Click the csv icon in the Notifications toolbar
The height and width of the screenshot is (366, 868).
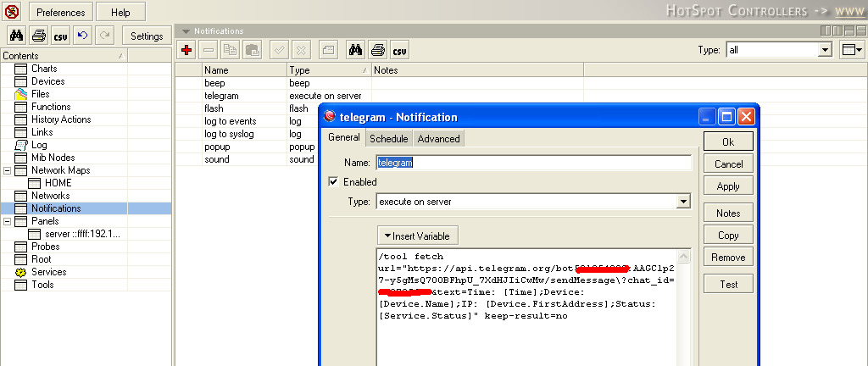399,50
